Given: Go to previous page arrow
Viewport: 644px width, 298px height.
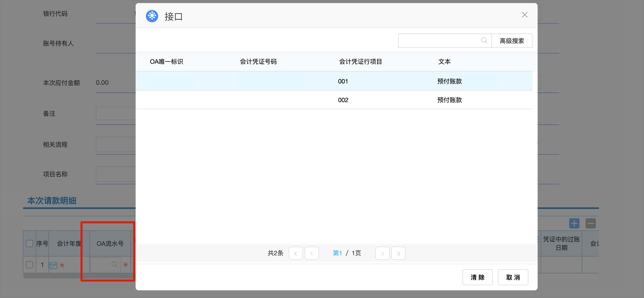Looking at the screenshot, I should click(311, 253).
